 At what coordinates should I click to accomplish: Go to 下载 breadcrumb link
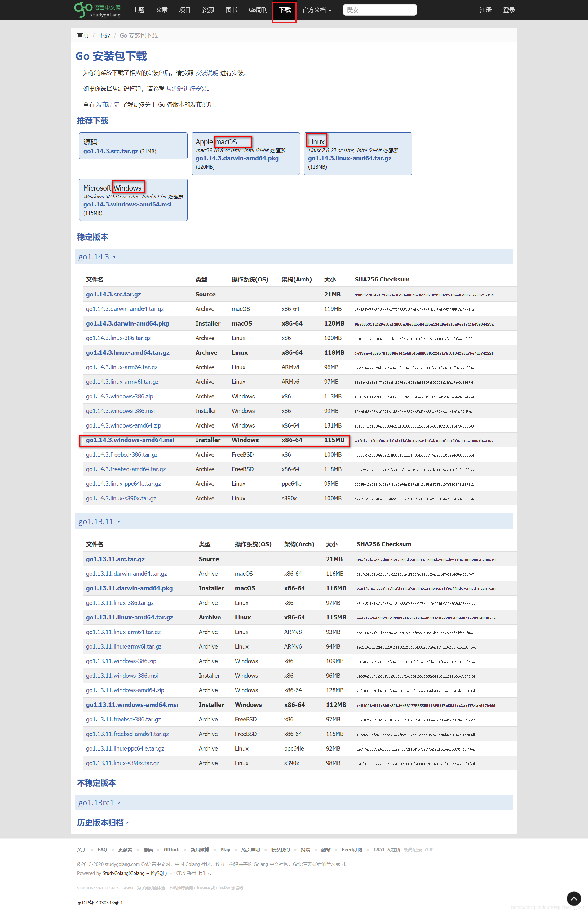(x=104, y=36)
